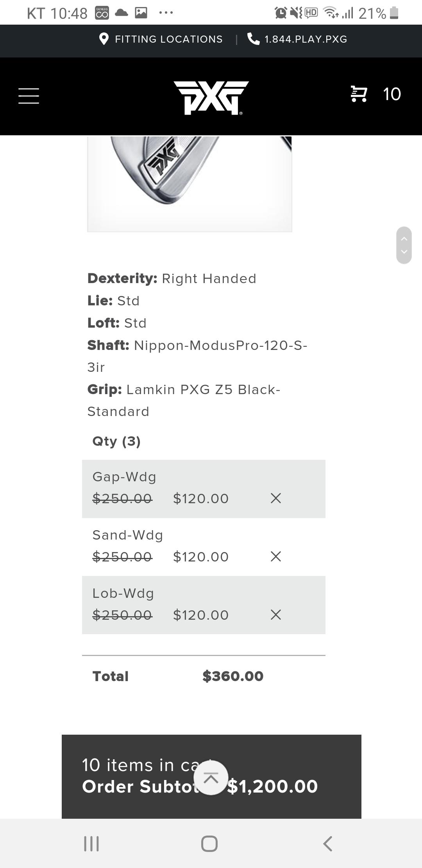422x868 pixels.
Task: Tap the scroll-to-top arrow button
Action: 211,778
